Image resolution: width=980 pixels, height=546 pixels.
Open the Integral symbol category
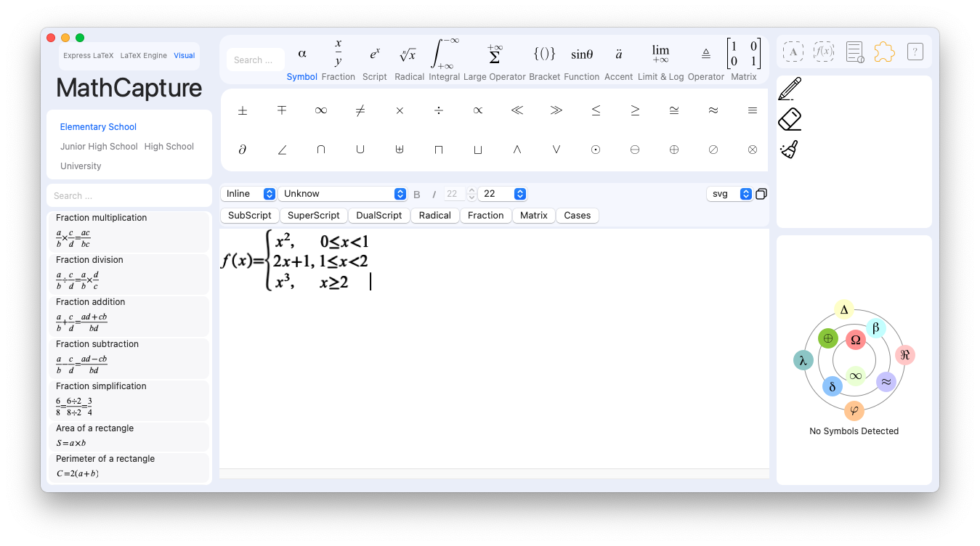(x=444, y=60)
